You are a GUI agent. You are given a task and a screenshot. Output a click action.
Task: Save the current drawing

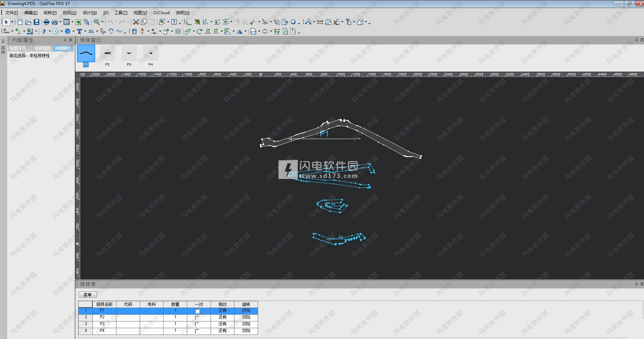click(x=36, y=22)
